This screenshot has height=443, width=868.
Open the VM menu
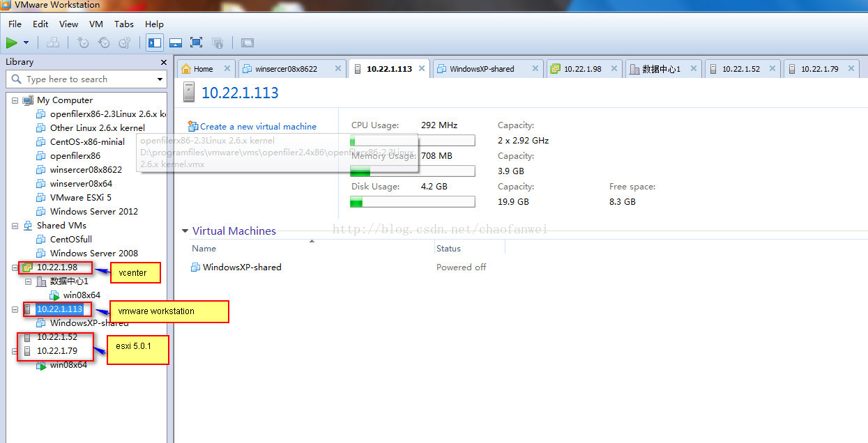[96, 24]
